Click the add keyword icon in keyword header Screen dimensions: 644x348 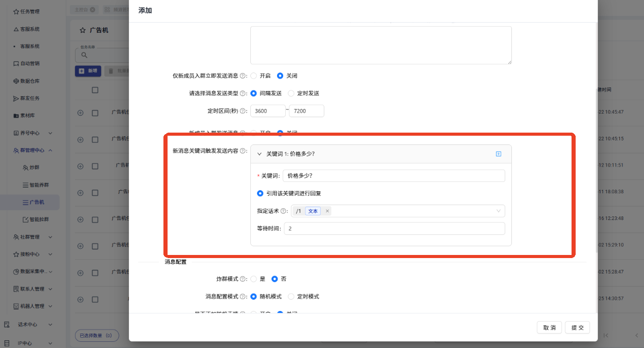498,154
